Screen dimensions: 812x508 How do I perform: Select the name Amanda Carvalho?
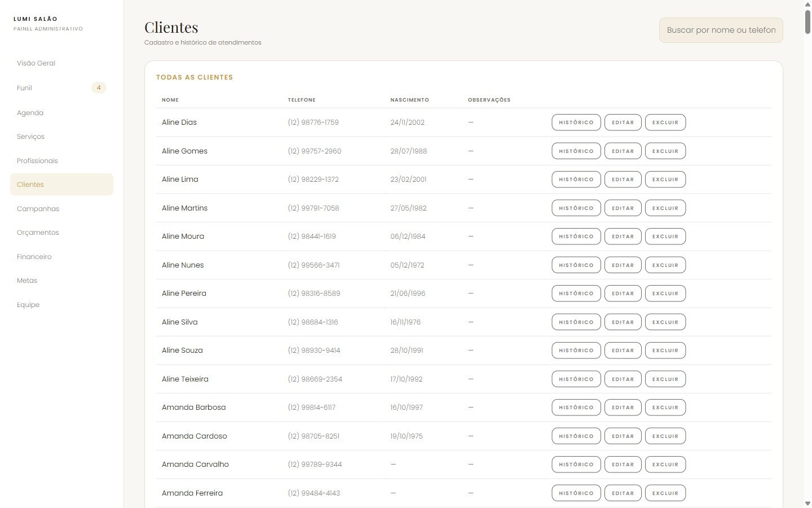[195, 465]
